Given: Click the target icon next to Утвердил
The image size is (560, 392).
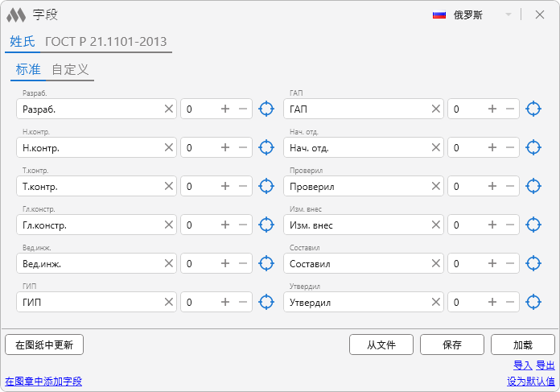Looking at the screenshot, I should [533, 302].
